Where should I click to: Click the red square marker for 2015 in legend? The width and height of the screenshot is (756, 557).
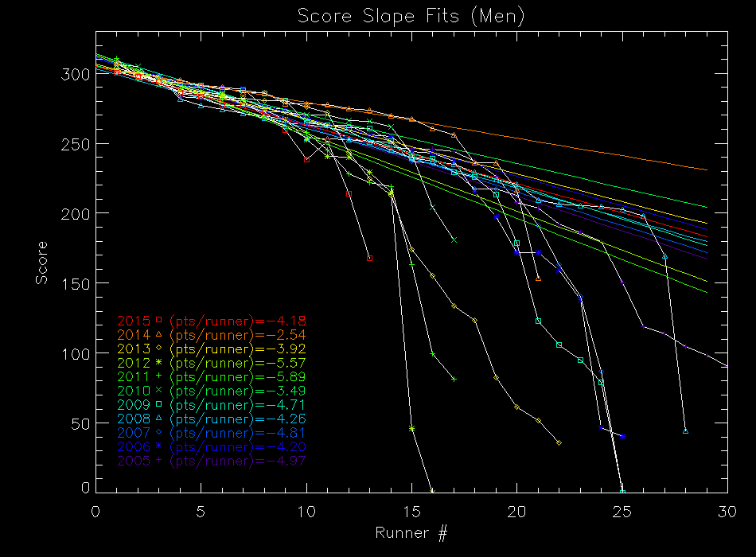[158, 320]
